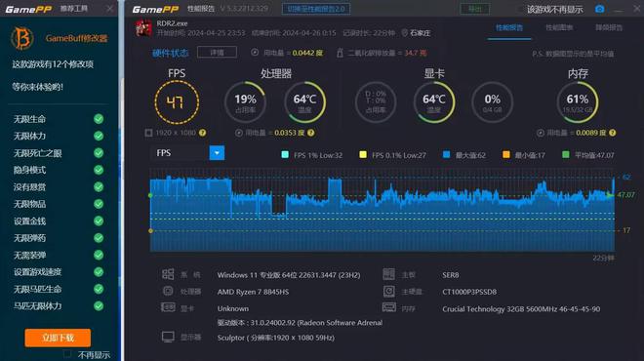This screenshot has height=361, width=644.
Task: Click the GameBuff logo icon
Action: click(x=22, y=38)
